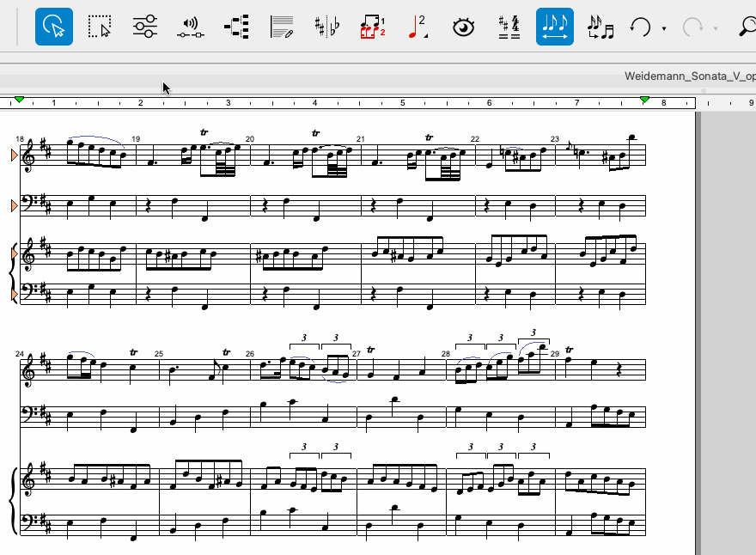Click measure number 19
This screenshot has width=756, height=555.
tap(136, 139)
